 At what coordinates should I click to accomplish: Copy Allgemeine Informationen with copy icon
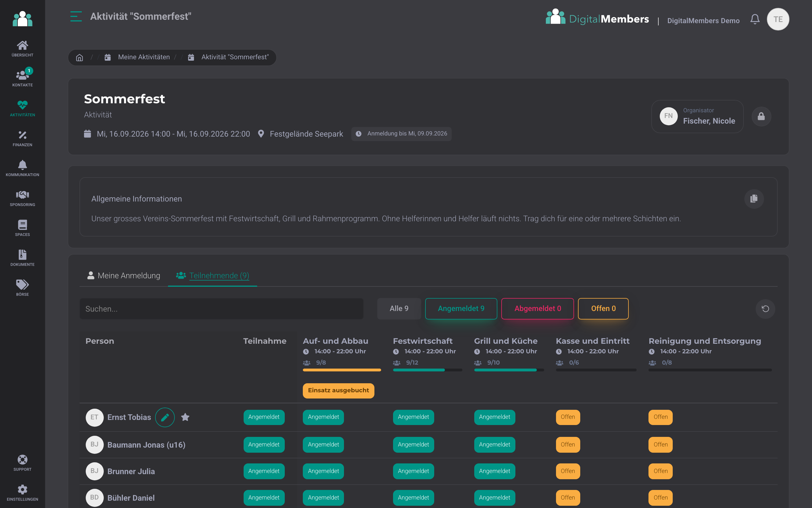(754, 199)
